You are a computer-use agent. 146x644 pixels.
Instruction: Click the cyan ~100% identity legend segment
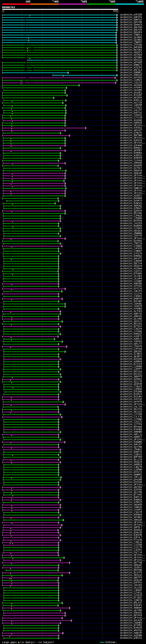pyautogui.click(x=130, y=4)
